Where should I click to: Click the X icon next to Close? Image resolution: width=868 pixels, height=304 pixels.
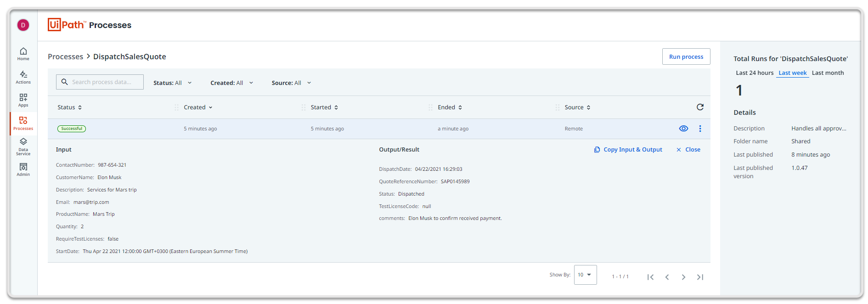click(679, 150)
